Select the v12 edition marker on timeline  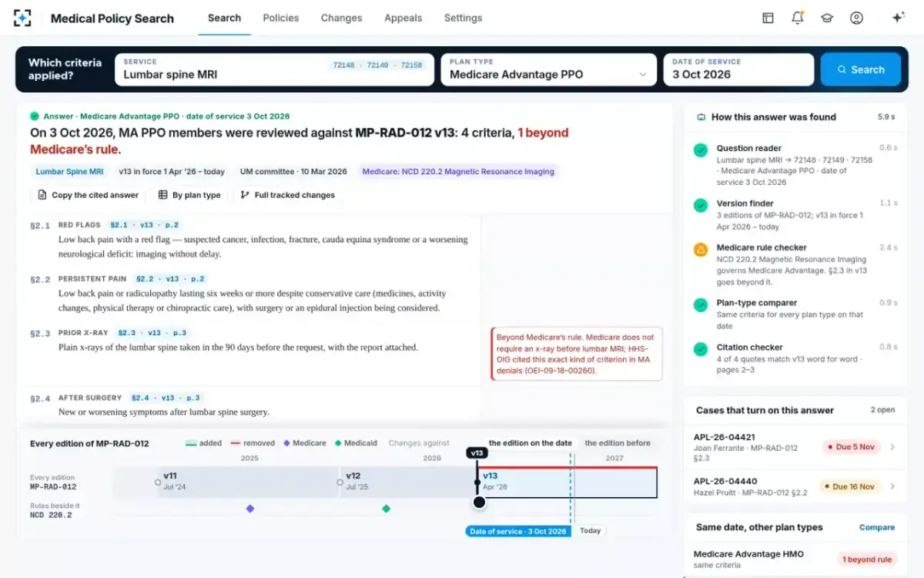[340, 482]
